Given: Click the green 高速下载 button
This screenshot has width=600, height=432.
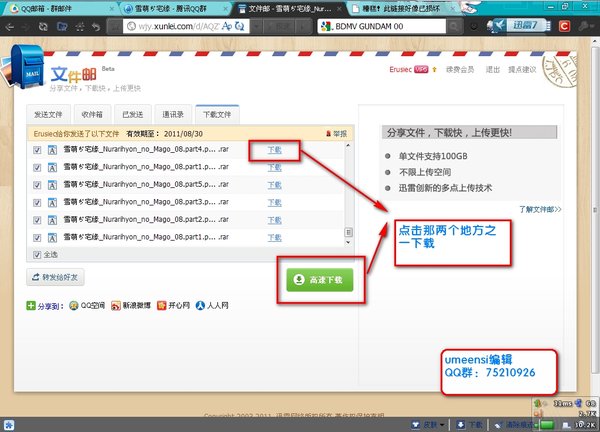Looking at the screenshot, I should [x=320, y=280].
